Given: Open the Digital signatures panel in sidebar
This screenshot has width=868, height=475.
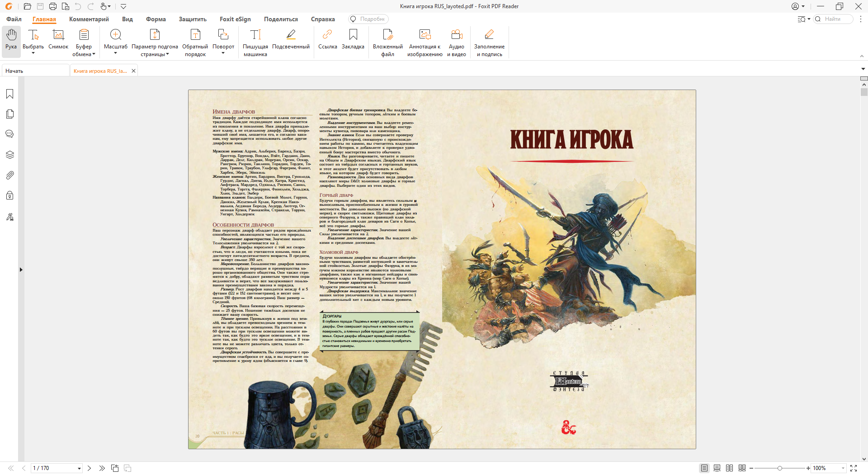Looking at the screenshot, I should coord(9,217).
